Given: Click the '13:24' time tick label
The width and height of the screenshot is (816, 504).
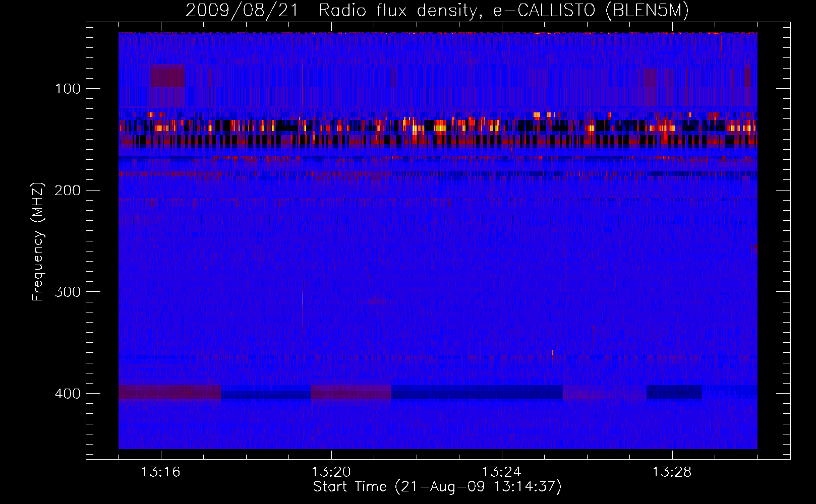Looking at the screenshot, I should pyautogui.click(x=502, y=472).
